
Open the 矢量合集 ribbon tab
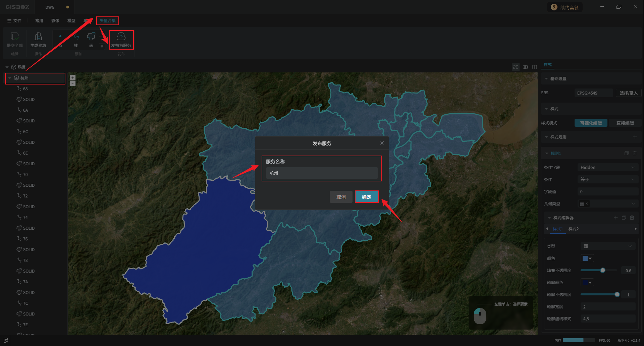pyautogui.click(x=107, y=21)
